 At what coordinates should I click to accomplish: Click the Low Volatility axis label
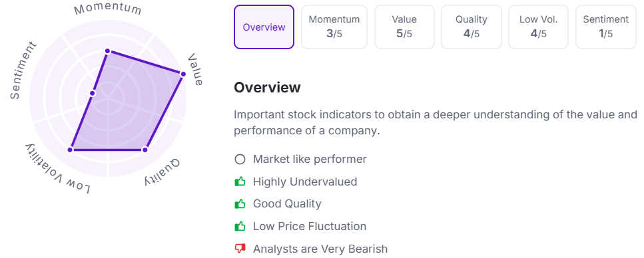tap(59, 169)
